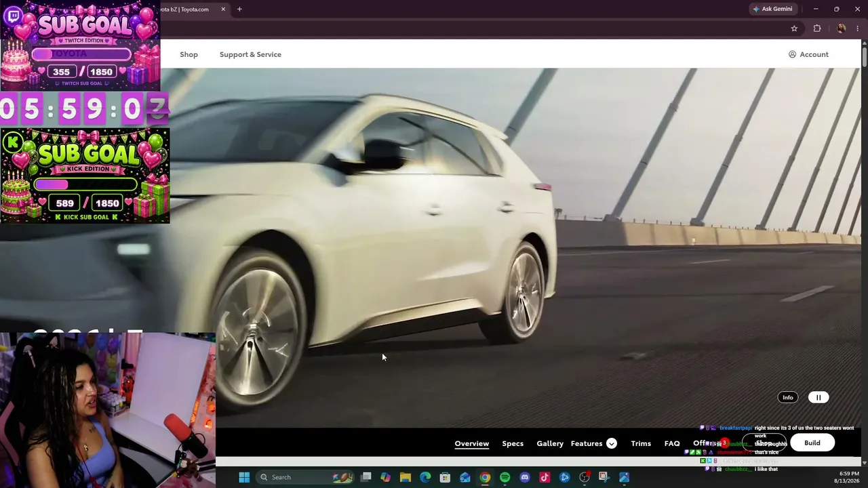Go to the Features section

pyautogui.click(x=587, y=443)
